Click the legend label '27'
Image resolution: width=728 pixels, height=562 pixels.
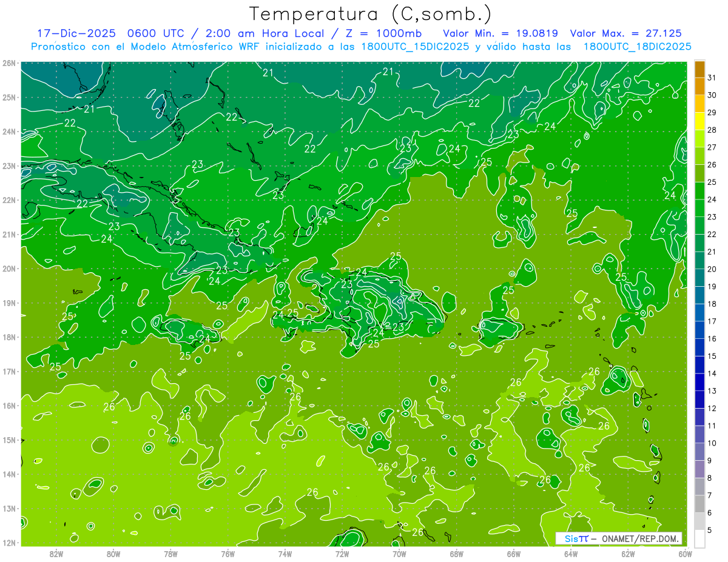712,147
